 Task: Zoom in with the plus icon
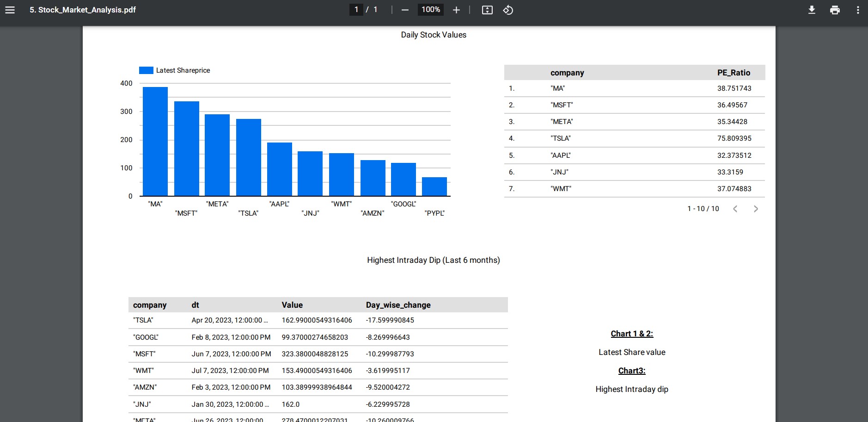click(456, 10)
